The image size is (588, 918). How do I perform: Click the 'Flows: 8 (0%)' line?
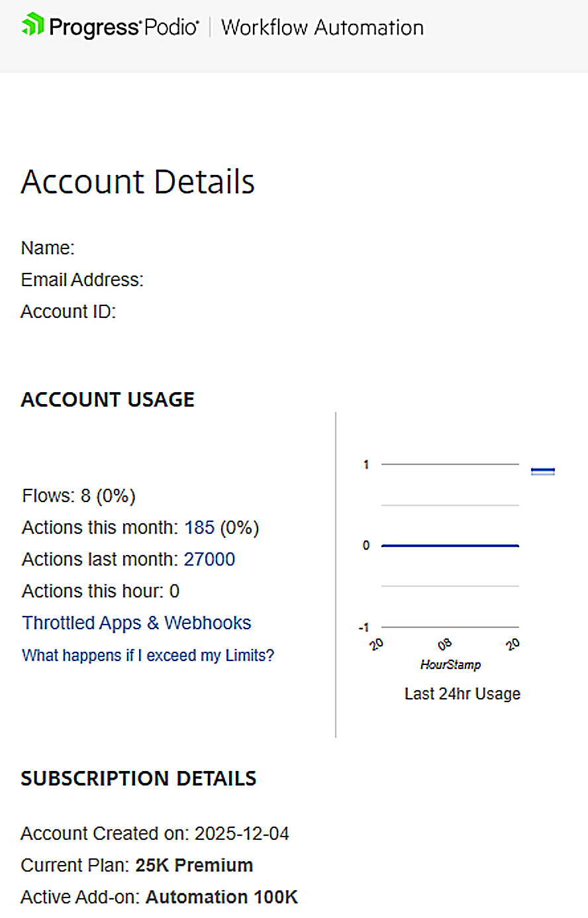pyautogui.click(x=79, y=496)
